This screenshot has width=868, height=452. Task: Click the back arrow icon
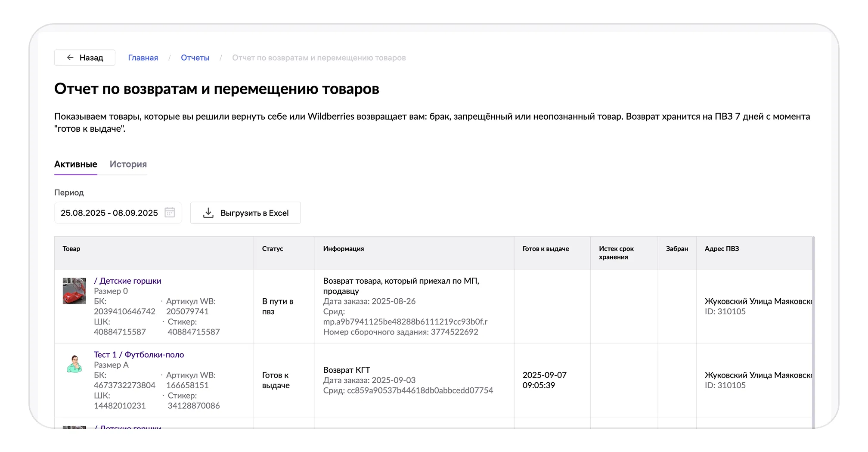point(70,58)
